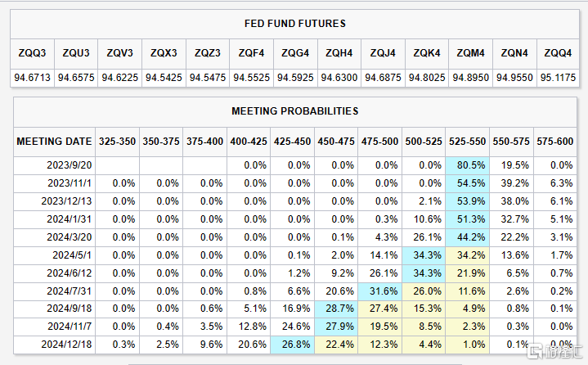Select the 2024/12/18 meeting date row
The height and width of the screenshot is (365, 588).
(x=67, y=345)
